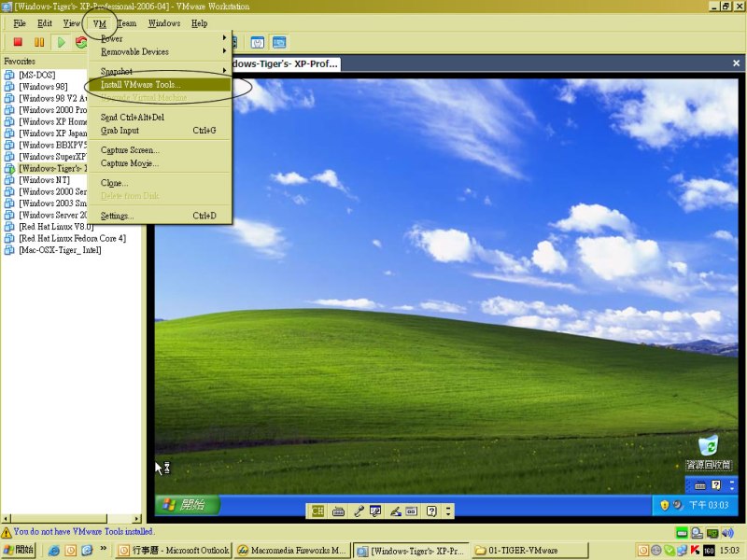Viewport: 747px width, 560px height.
Task: Expand the Power submenu
Action: pyautogui.click(x=160, y=38)
